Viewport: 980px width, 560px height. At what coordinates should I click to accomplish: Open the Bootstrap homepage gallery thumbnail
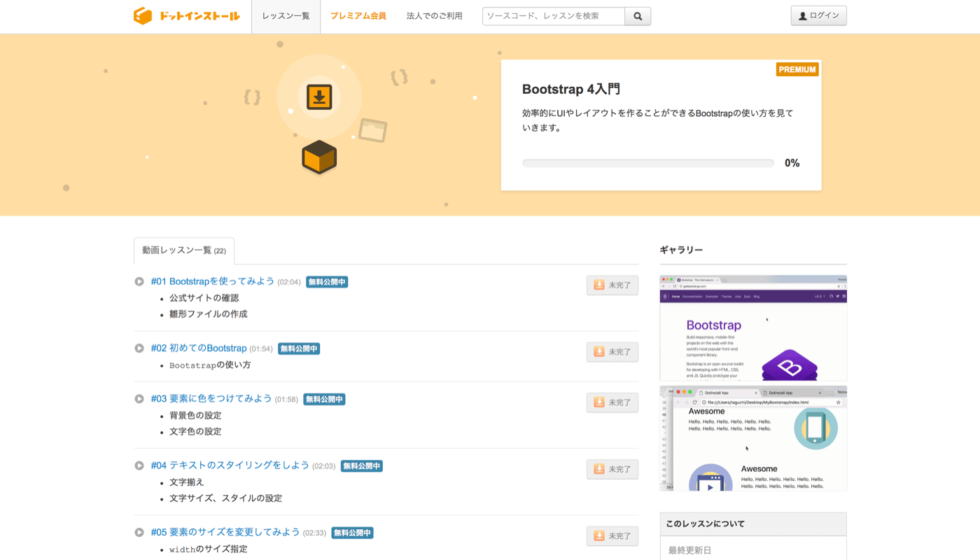pyautogui.click(x=753, y=328)
